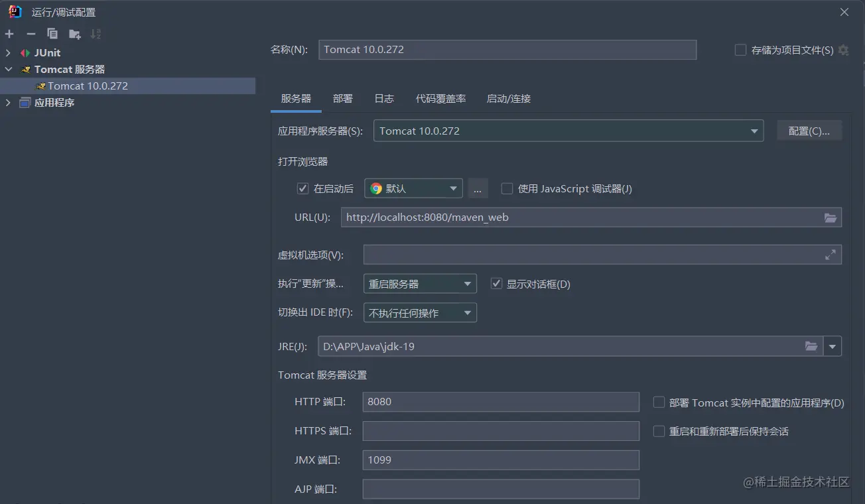Close the Run/Debug Configurations dialog
865x504 pixels.
844,12
